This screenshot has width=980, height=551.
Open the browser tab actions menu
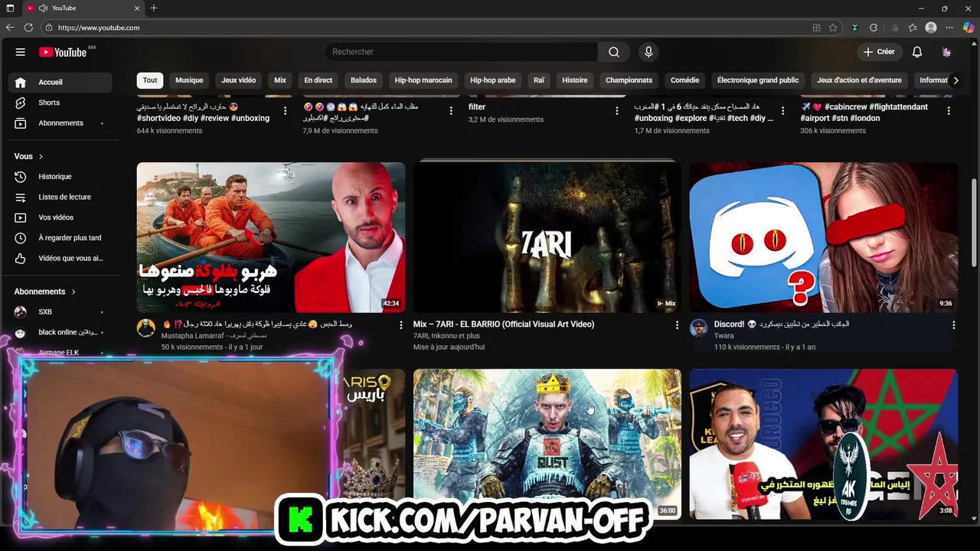click(10, 8)
